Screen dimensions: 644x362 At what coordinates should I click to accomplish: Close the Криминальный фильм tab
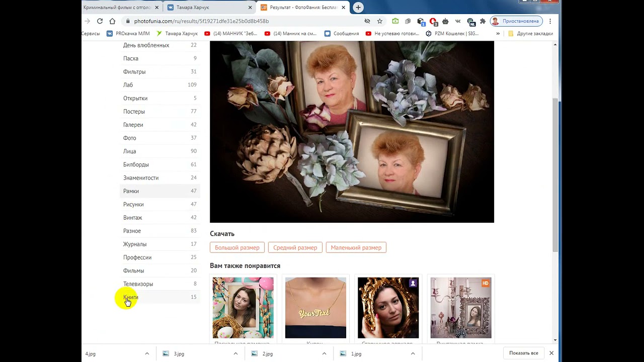coord(156,8)
